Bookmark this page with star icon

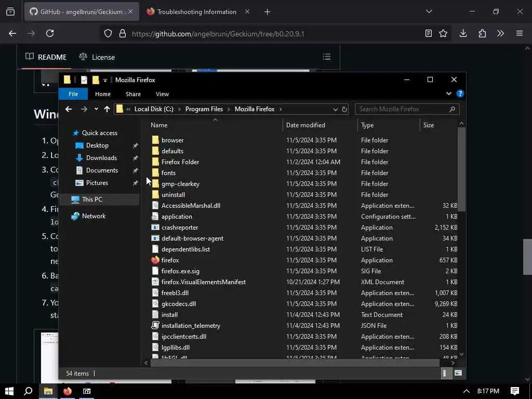coord(443,33)
